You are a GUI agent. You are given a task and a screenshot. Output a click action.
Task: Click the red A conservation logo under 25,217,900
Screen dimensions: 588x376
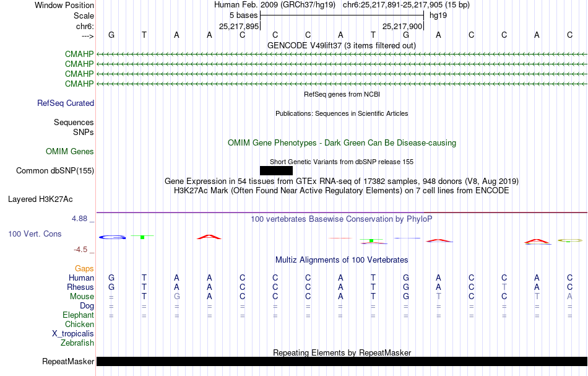pos(439,240)
